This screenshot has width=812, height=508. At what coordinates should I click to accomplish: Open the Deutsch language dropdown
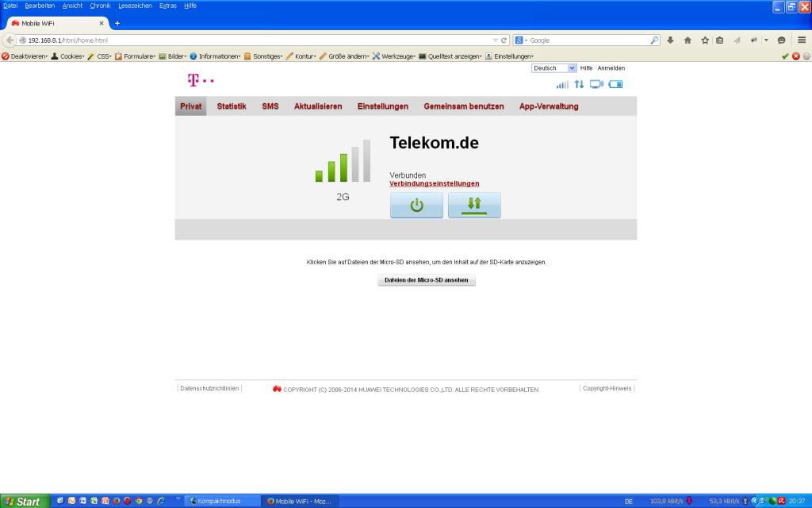point(554,68)
